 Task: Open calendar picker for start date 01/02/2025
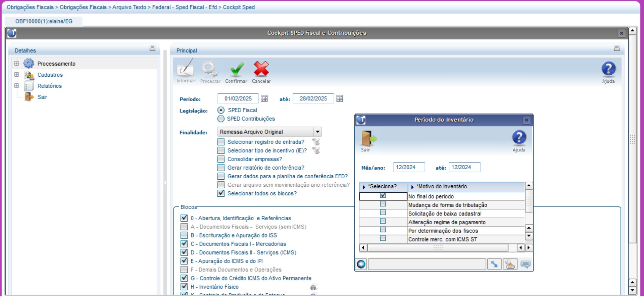264,99
